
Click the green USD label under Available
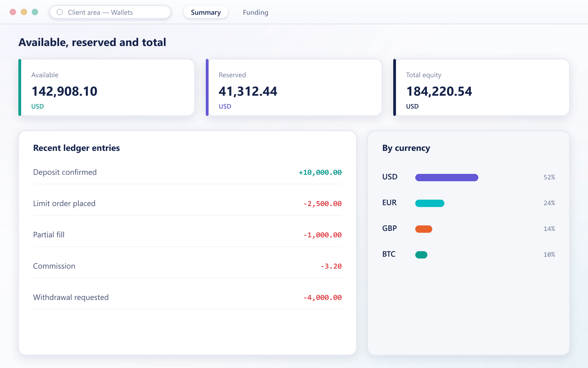click(37, 106)
